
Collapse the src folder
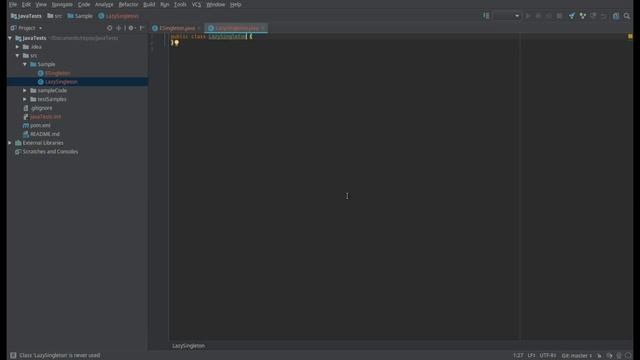18,56
